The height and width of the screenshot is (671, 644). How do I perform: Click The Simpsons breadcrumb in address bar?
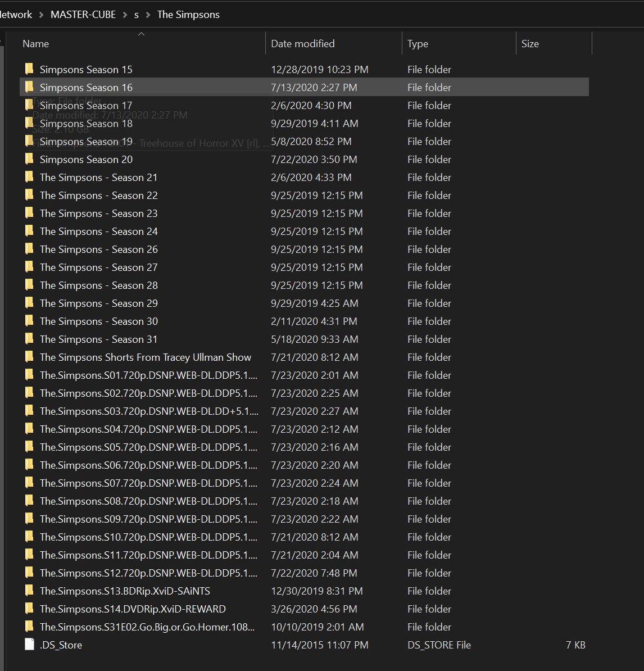tap(188, 15)
